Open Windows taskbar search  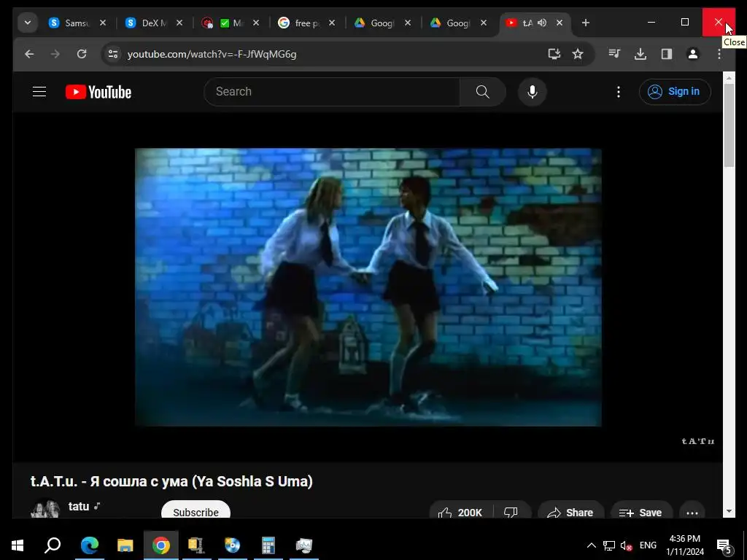pyautogui.click(x=53, y=545)
